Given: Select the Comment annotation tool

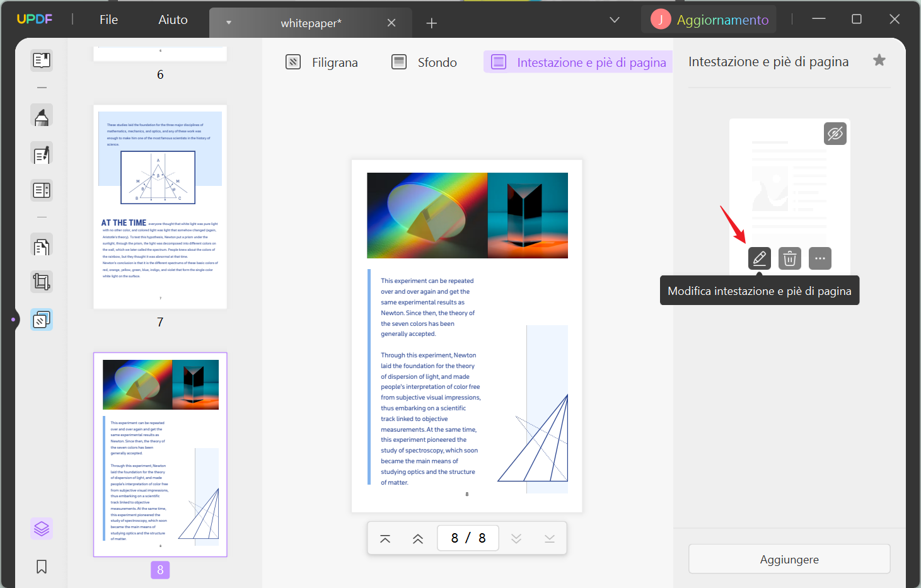Looking at the screenshot, I should tap(41, 115).
